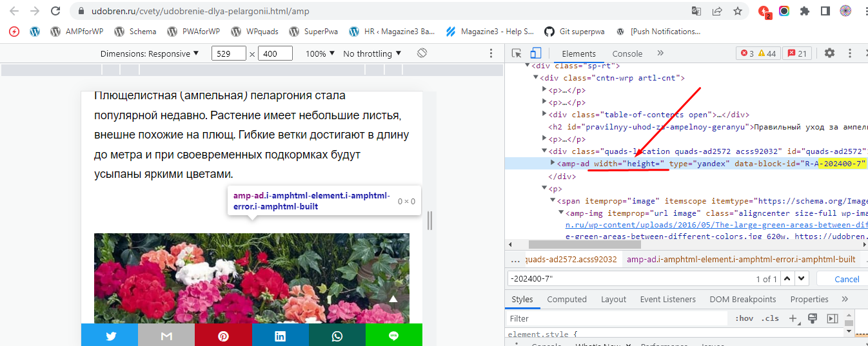Open the colorful circle extension icon
The height and width of the screenshot is (346, 868).
coord(784,11)
